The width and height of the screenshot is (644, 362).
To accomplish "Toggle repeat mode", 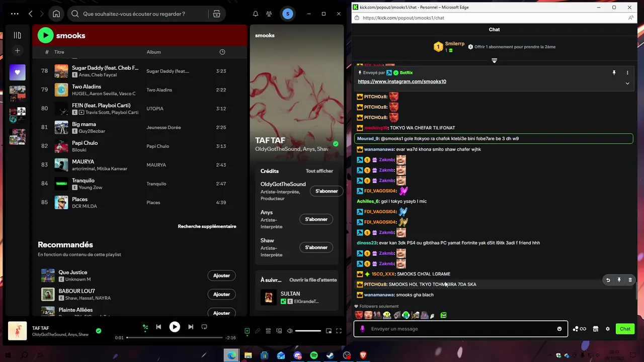I will pyautogui.click(x=204, y=327).
